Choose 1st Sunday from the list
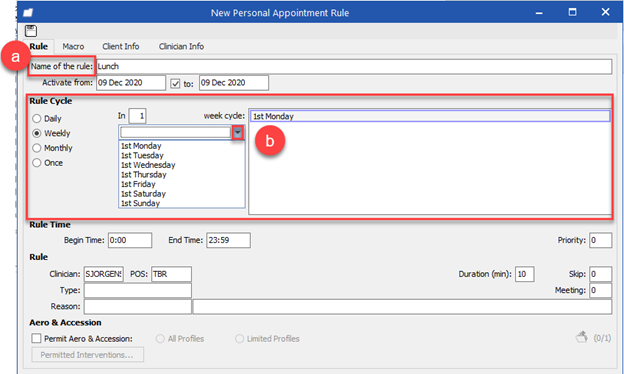This screenshot has height=374, width=624. (140, 203)
